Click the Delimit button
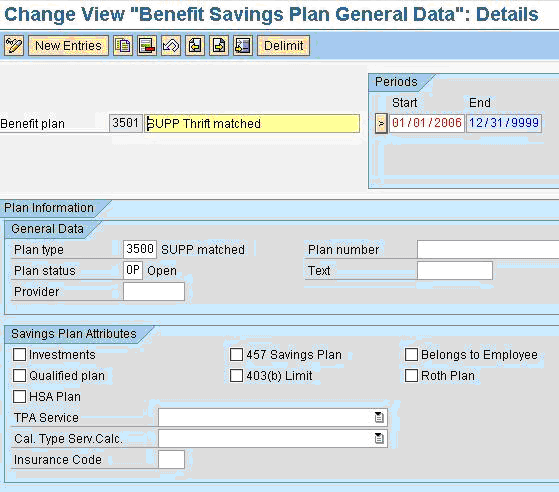Screen dimensions: 559x492 [283, 46]
